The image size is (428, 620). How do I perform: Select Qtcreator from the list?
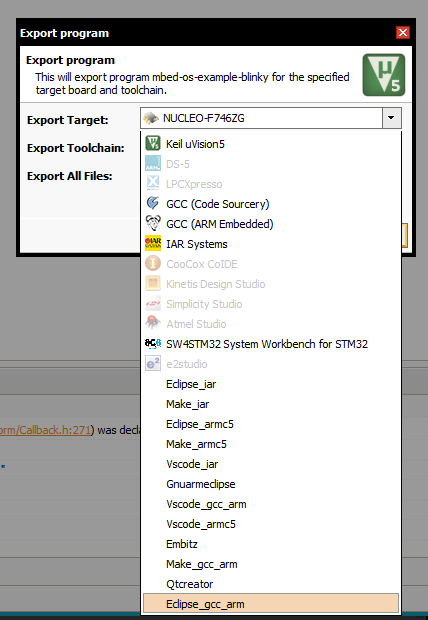(x=271, y=584)
